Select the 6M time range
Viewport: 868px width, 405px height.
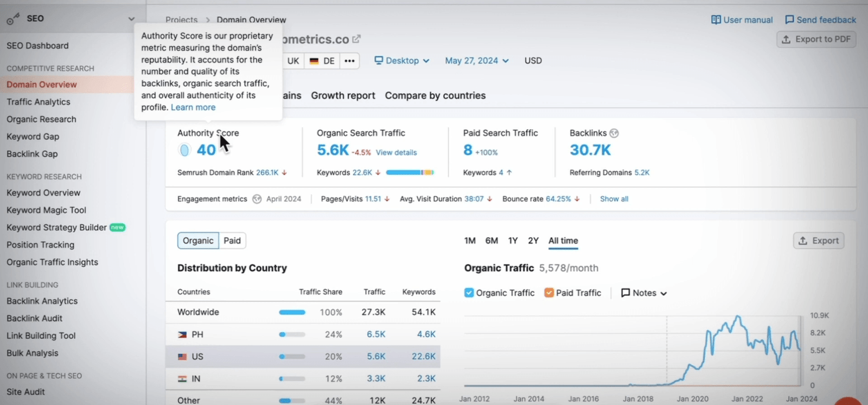(x=492, y=241)
